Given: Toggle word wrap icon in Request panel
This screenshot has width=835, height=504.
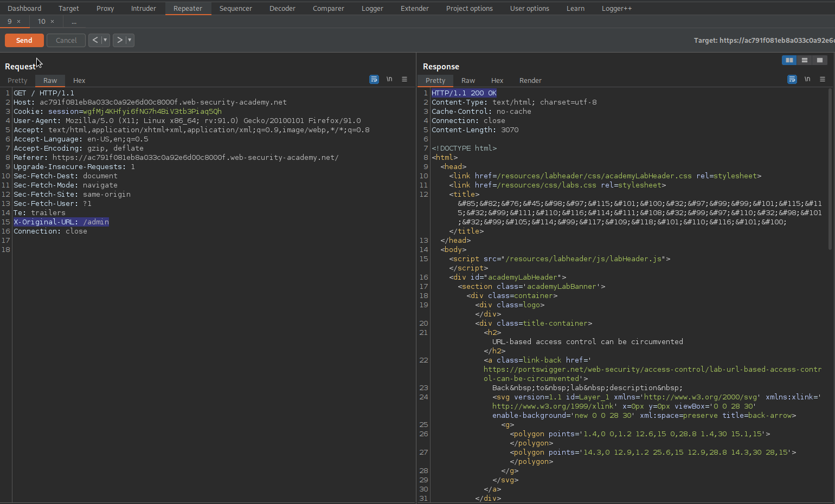Looking at the screenshot, I should point(374,80).
